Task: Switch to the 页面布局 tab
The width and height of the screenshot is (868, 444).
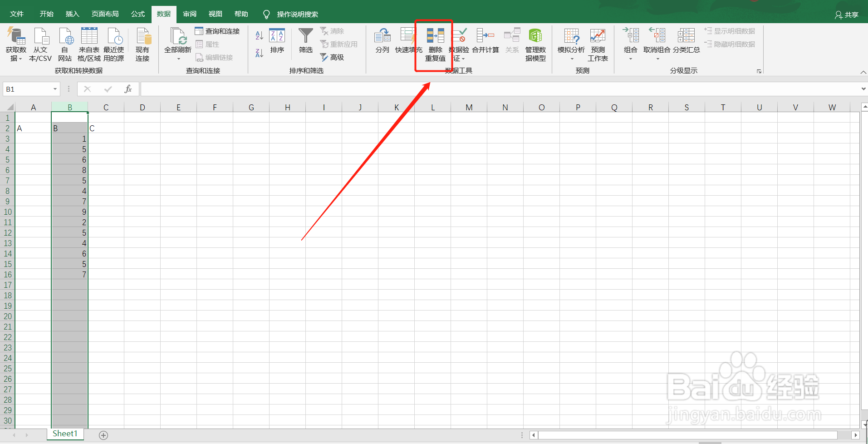Action: 105,14
